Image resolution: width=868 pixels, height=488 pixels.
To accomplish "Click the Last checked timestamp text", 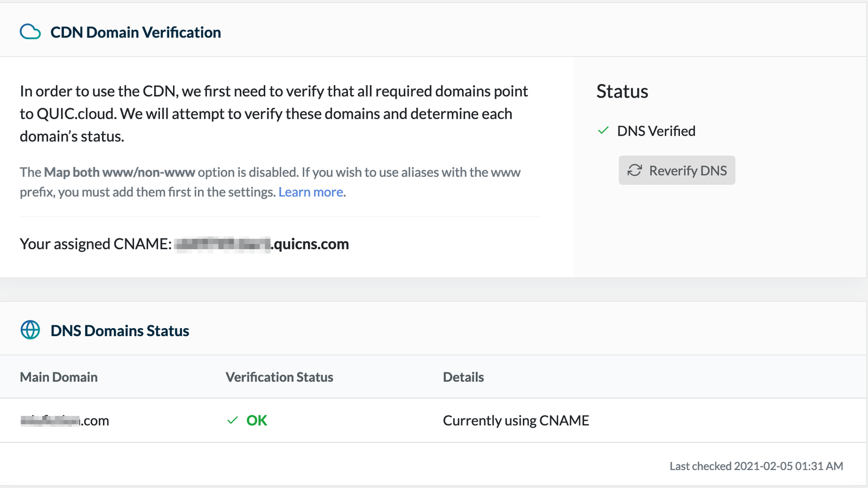I will pyautogui.click(x=756, y=466).
